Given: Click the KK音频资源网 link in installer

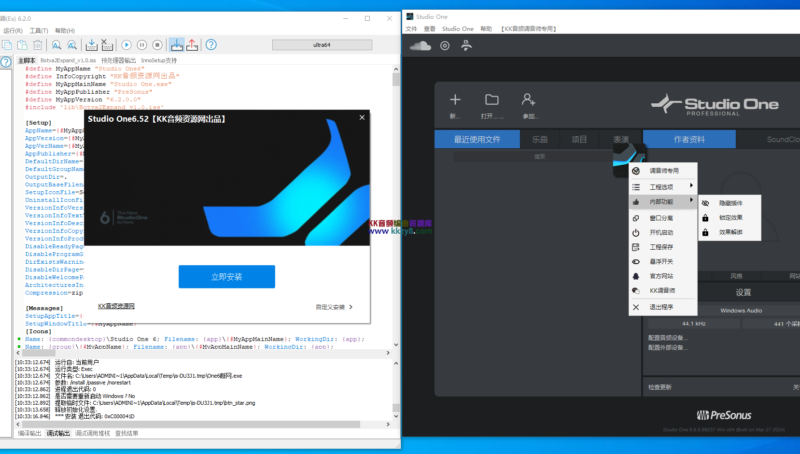Looking at the screenshot, I should (116, 306).
